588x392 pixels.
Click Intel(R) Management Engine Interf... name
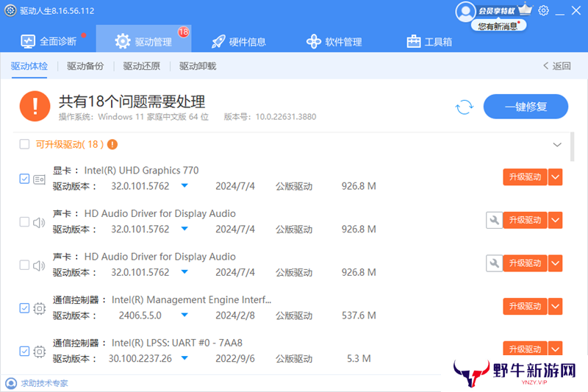191,300
